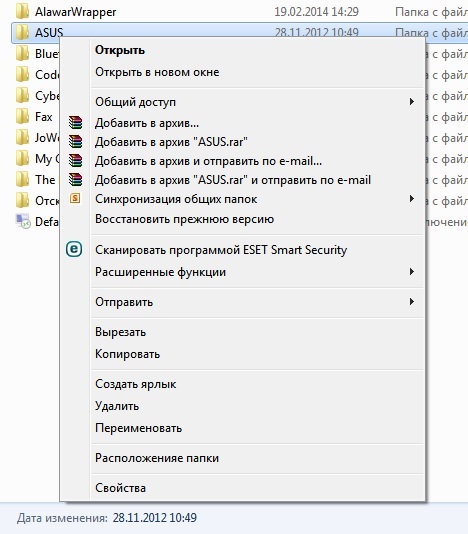
Task: Click the Defa connection shortcut icon
Action: coord(23,221)
